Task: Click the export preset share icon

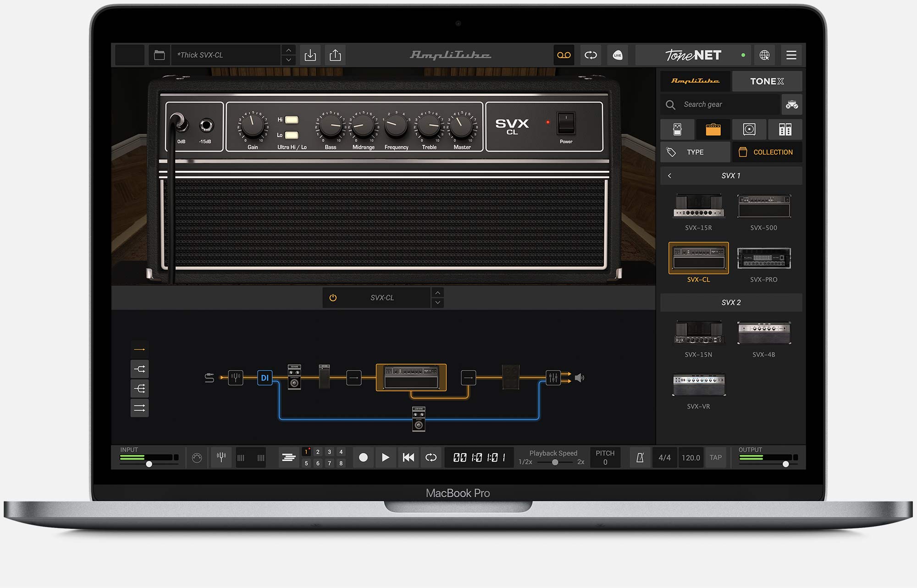Action: [x=335, y=55]
